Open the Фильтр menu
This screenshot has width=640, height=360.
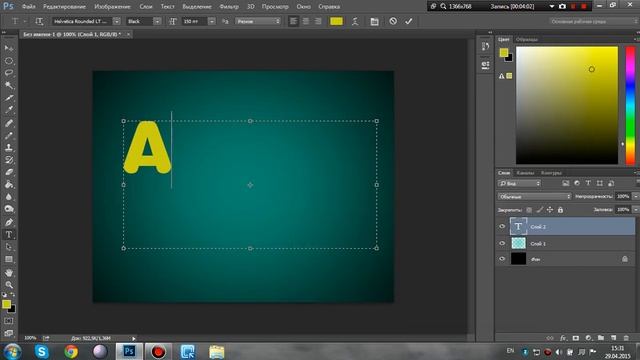229,7
